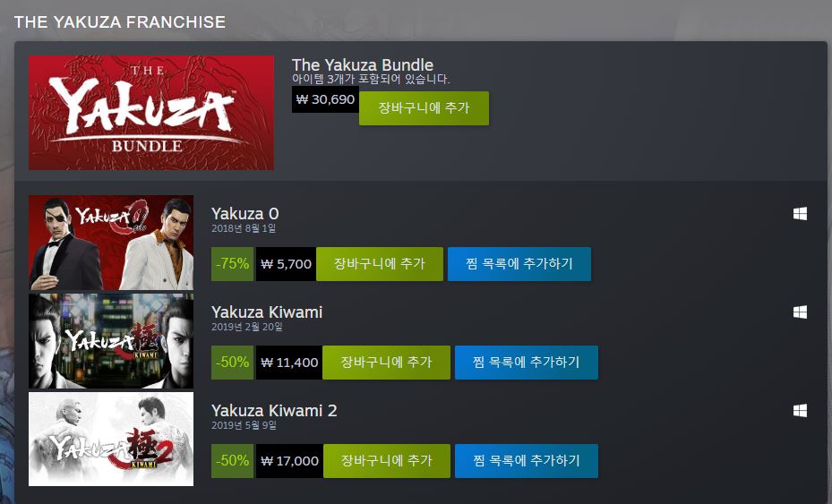Click the -75% discount badge for Yakuza 0
Image resolution: width=832 pixels, height=504 pixels.
coord(233,264)
